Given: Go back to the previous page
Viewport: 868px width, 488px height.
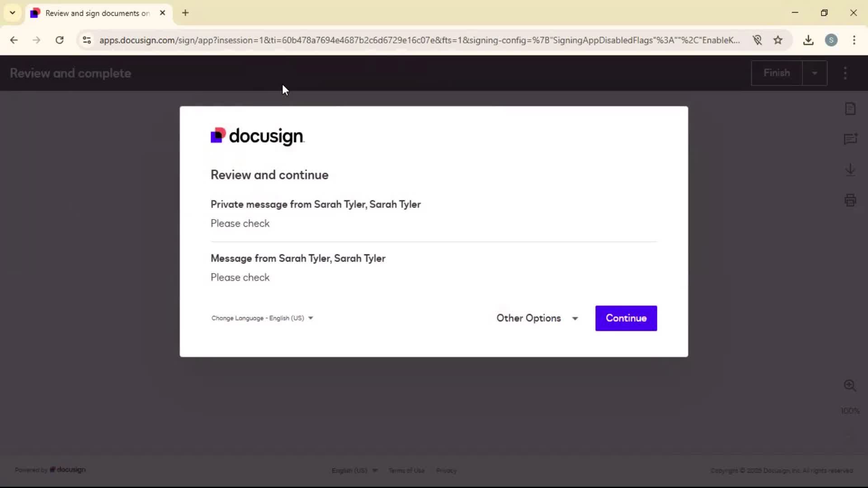Looking at the screenshot, I should (x=14, y=40).
